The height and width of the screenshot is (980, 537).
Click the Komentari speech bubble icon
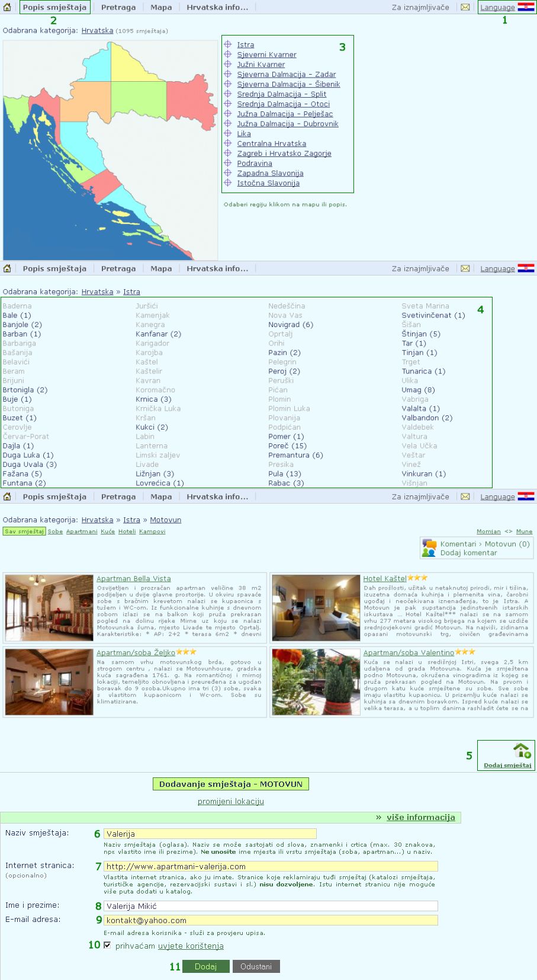point(429,547)
